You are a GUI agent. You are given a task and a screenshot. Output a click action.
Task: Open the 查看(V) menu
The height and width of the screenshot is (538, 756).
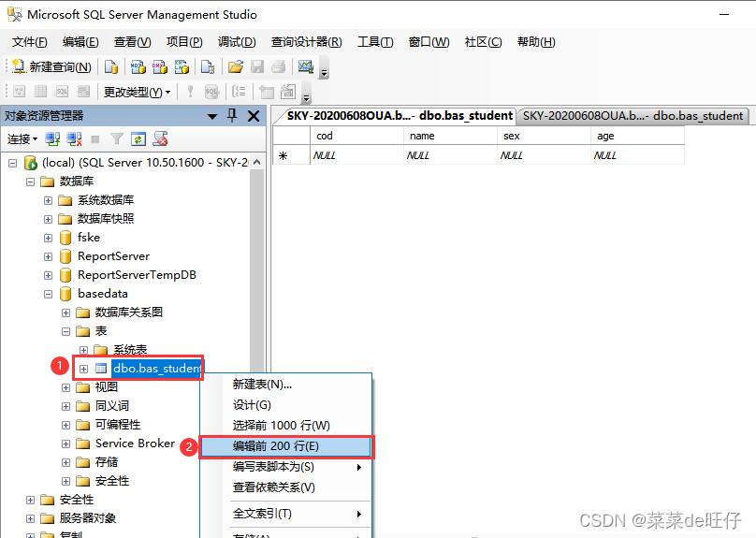132,42
